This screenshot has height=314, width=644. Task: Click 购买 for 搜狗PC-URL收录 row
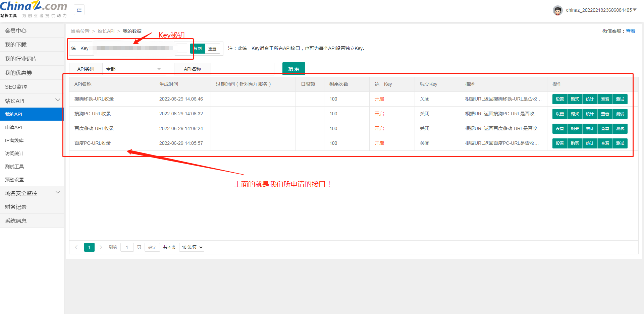coord(575,114)
